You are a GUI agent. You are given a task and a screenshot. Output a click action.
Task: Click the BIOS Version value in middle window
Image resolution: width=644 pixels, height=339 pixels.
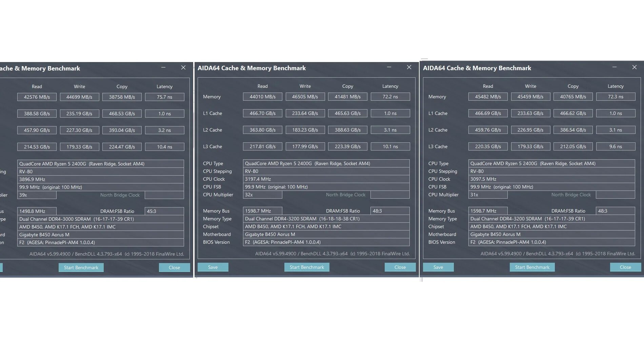[x=326, y=242]
